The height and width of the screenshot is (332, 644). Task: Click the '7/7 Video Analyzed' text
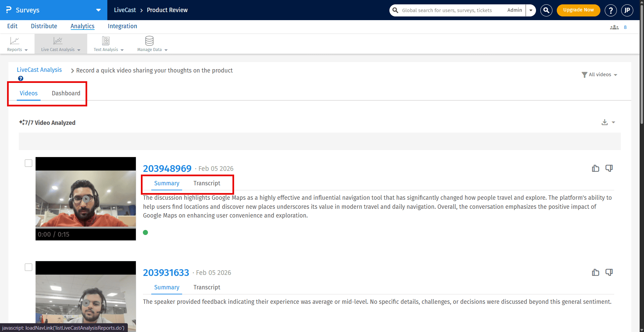point(50,123)
